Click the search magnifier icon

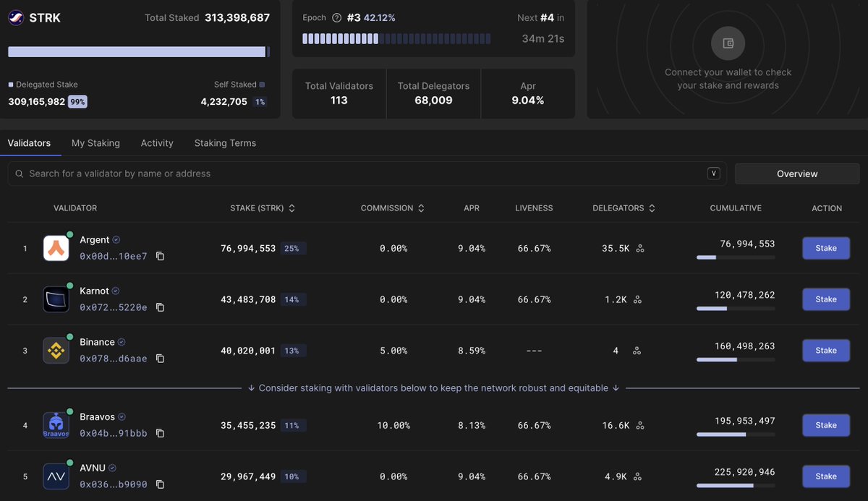click(x=20, y=174)
